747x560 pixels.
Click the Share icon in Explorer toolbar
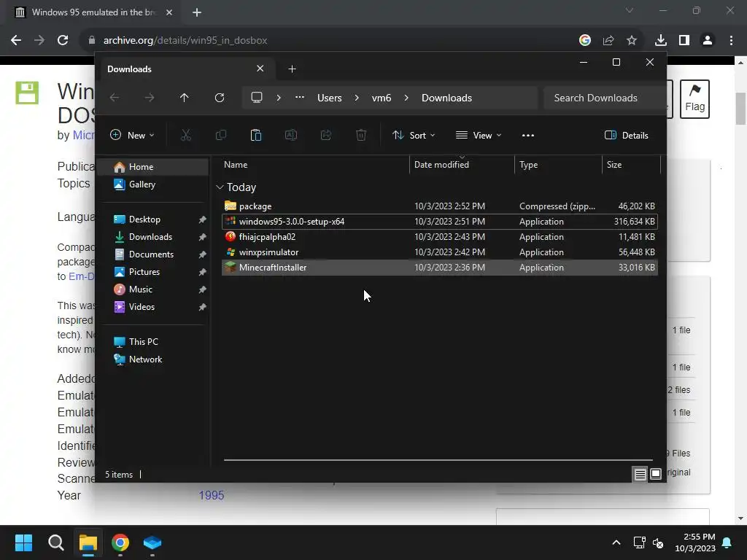326,135
